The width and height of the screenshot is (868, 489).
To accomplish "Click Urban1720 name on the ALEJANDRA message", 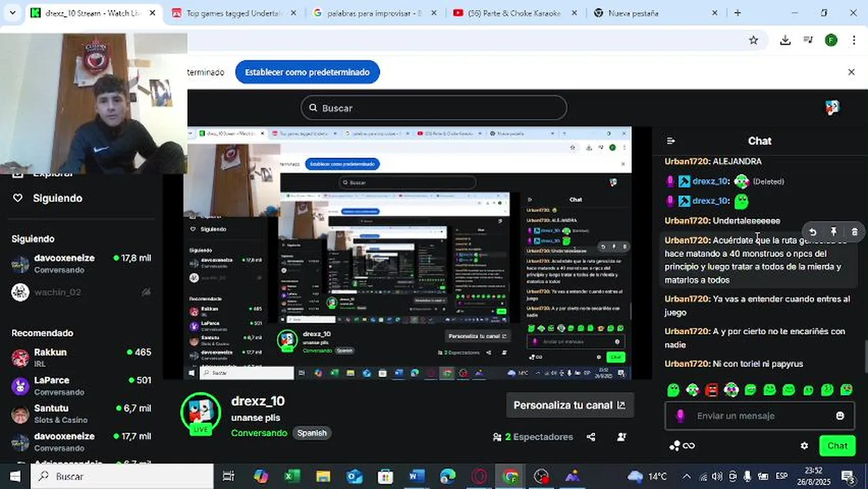I will 687,162.
